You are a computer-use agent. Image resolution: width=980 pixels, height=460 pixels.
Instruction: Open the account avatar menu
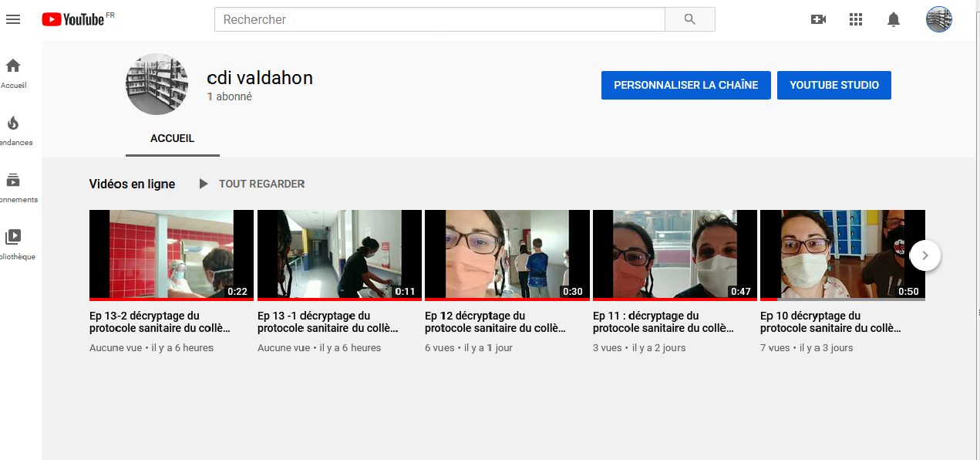938,19
